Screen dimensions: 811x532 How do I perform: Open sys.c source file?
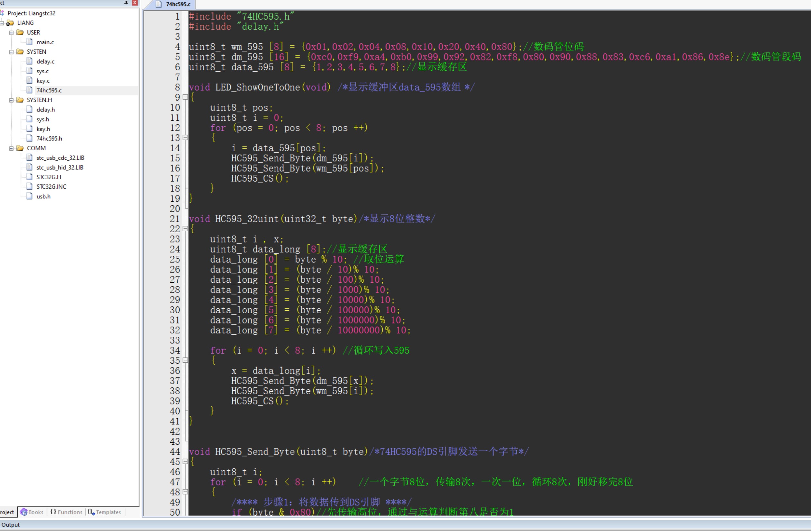point(43,71)
